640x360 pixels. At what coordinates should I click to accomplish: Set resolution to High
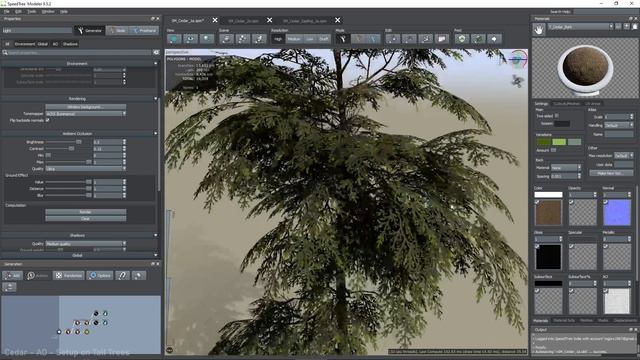click(x=278, y=39)
